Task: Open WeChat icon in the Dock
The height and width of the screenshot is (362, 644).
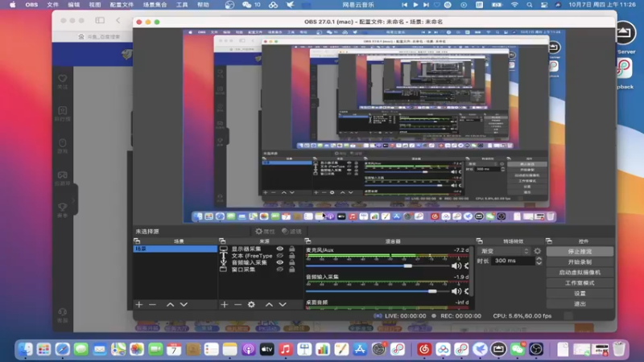Action: 517,349
